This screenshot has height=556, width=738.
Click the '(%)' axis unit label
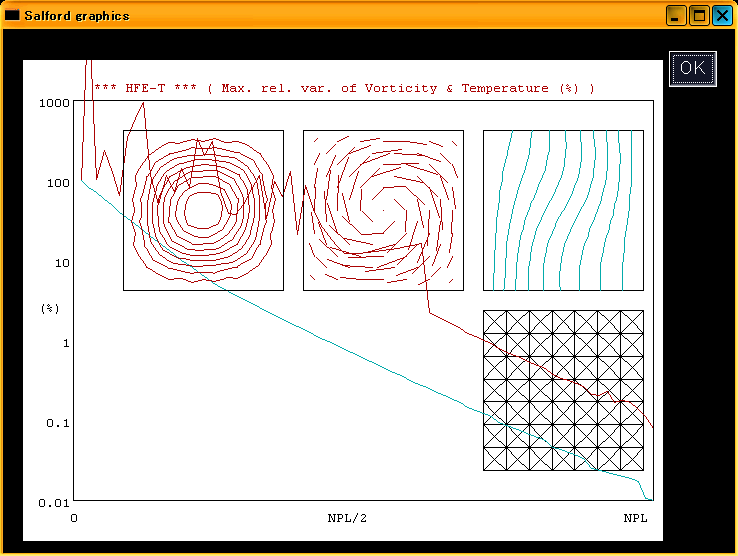pyautogui.click(x=50, y=308)
